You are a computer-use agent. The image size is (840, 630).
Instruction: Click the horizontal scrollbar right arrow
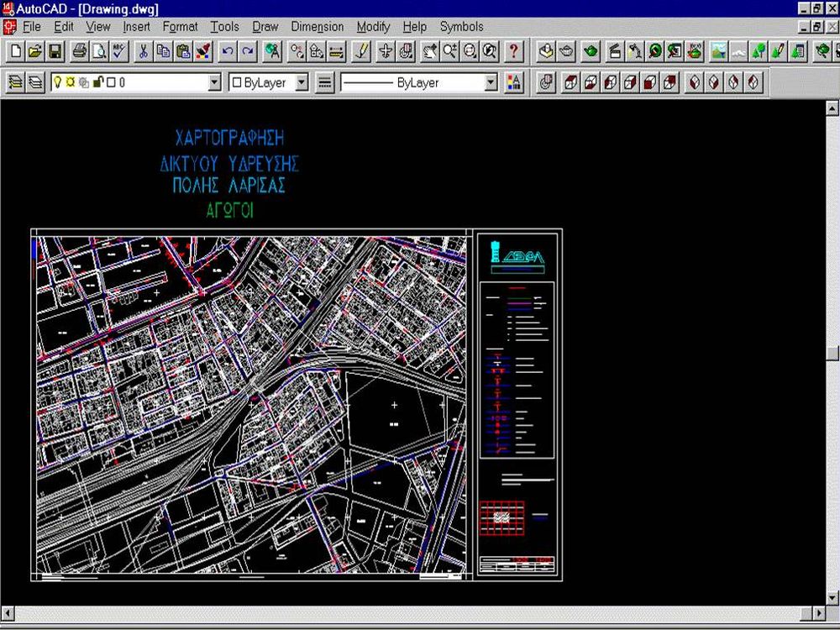820,613
